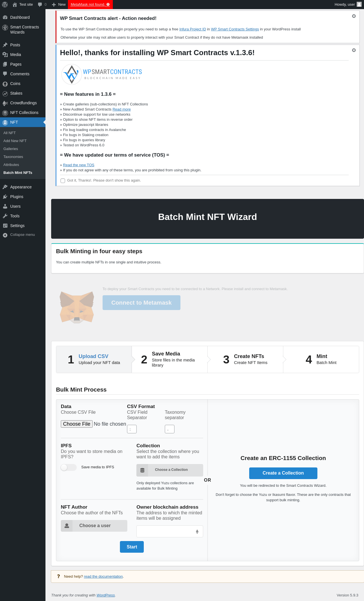The image size is (364, 601).
Task: Click the MetaMask not found warning
Action: tap(90, 5)
